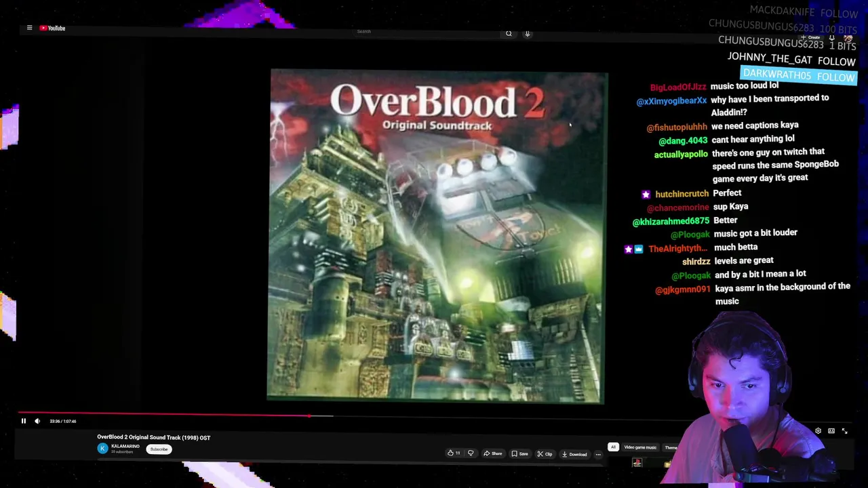
Task: Create a clip with Clip button
Action: tap(545, 454)
